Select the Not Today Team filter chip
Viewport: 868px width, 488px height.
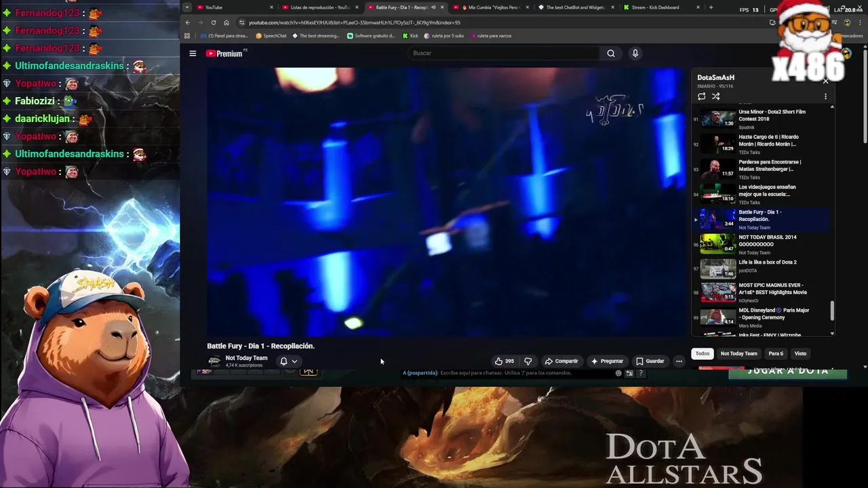[738, 354]
